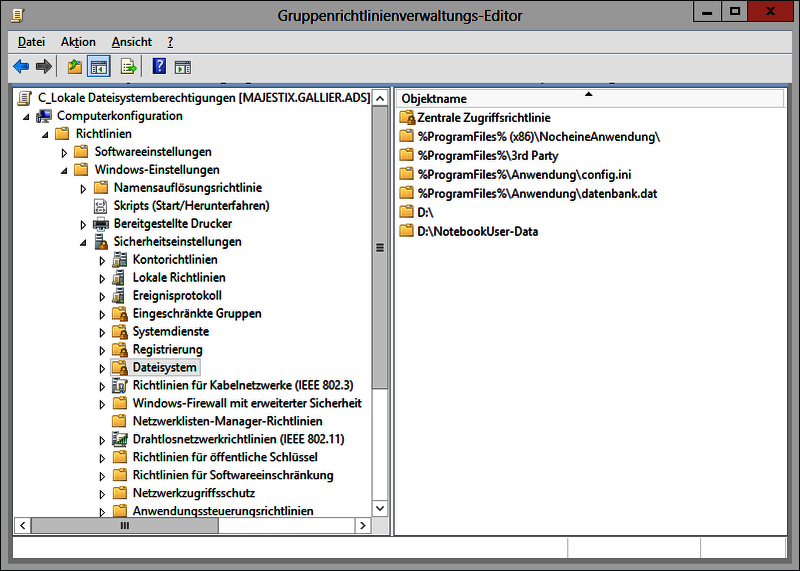Screen dimensions: 800x571
Task: Select the Netzwerklisten-Manager-Richtlinien tree item
Action: [x=228, y=421]
